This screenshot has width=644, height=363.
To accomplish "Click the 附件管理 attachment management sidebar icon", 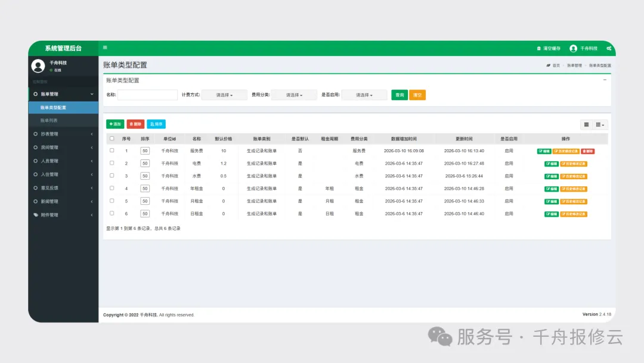I will (36, 214).
